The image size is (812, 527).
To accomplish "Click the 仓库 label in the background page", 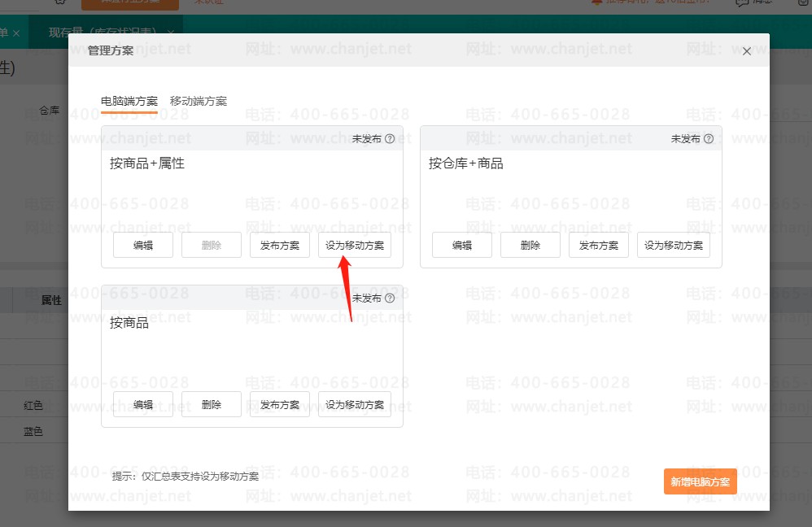I will [x=50, y=111].
